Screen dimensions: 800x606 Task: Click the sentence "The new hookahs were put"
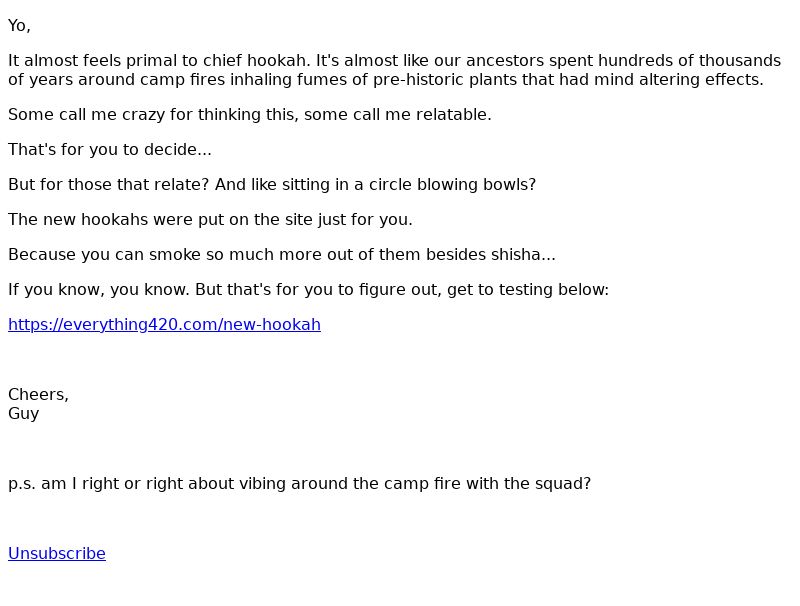[210, 219]
